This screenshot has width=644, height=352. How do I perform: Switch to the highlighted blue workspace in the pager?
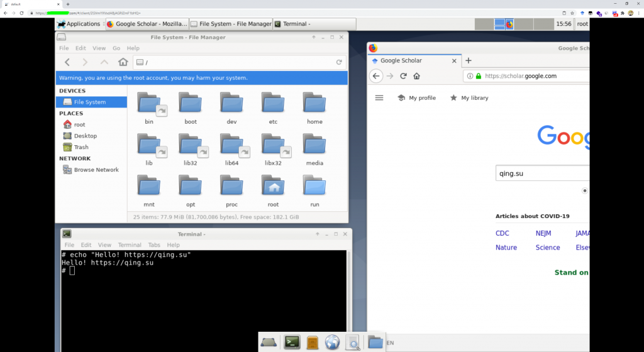click(500, 24)
